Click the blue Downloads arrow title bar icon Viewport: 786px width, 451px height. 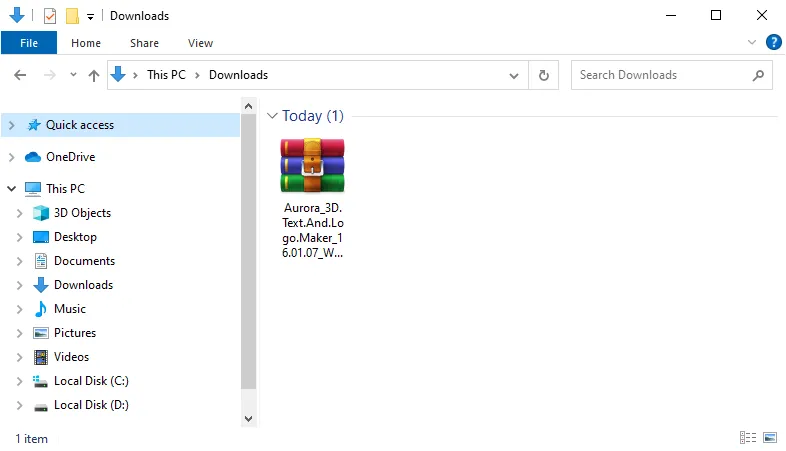[17, 15]
